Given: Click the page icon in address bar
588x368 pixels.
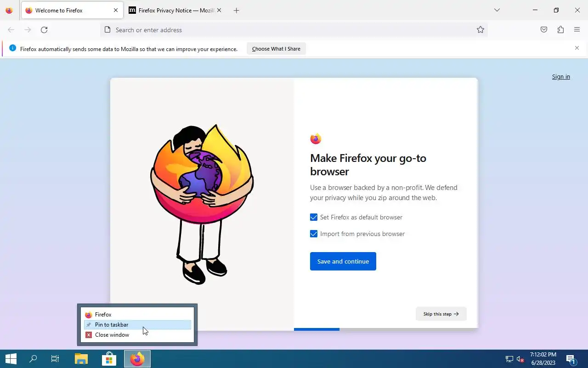Looking at the screenshot, I should 107,30.
